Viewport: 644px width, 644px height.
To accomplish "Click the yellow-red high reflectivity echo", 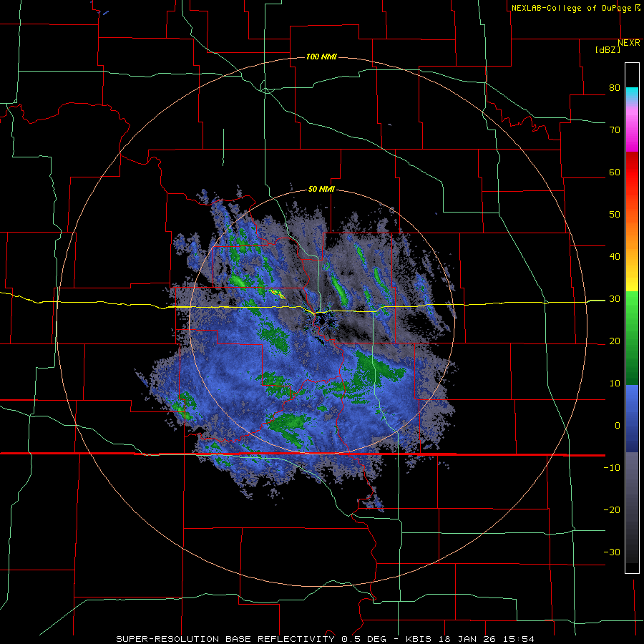I will pos(278,293).
